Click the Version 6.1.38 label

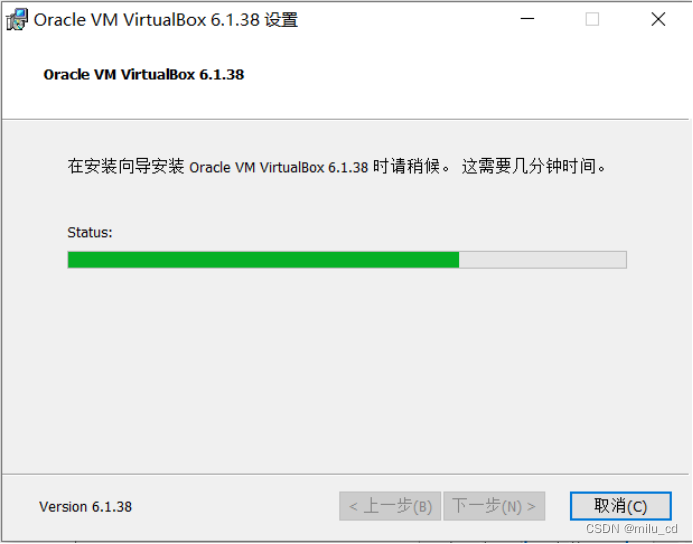point(85,506)
